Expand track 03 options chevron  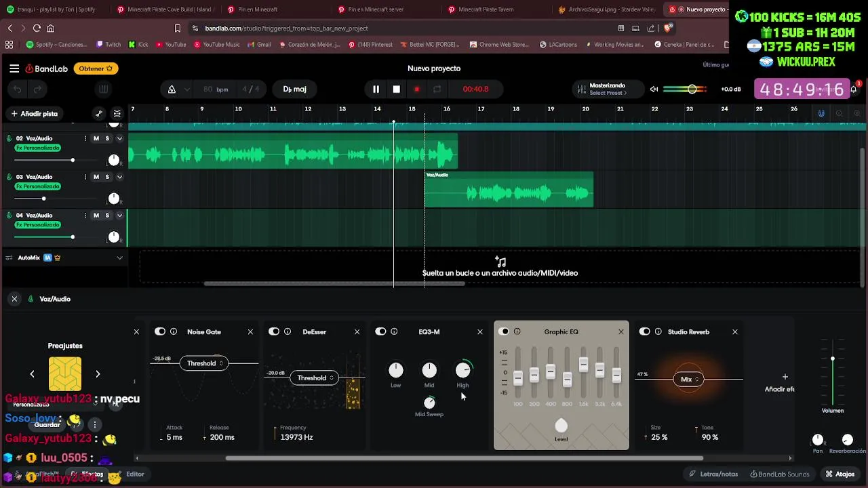(119, 177)
